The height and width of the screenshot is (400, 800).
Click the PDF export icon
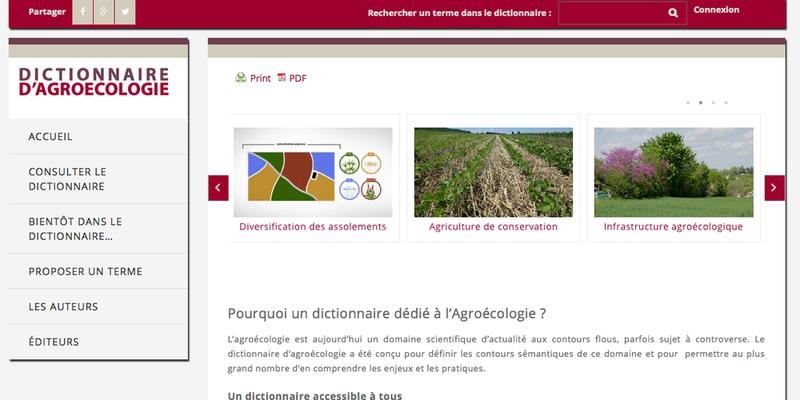tap(282, 78)
